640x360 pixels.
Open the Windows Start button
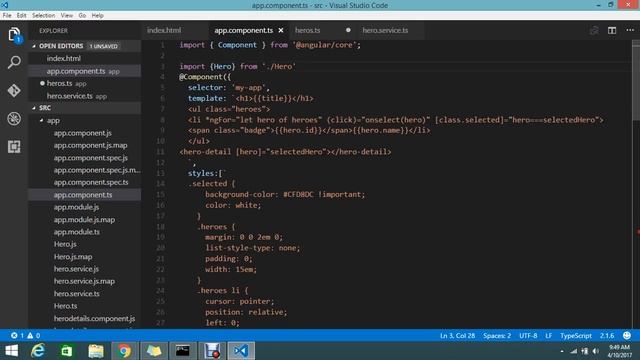11,351
